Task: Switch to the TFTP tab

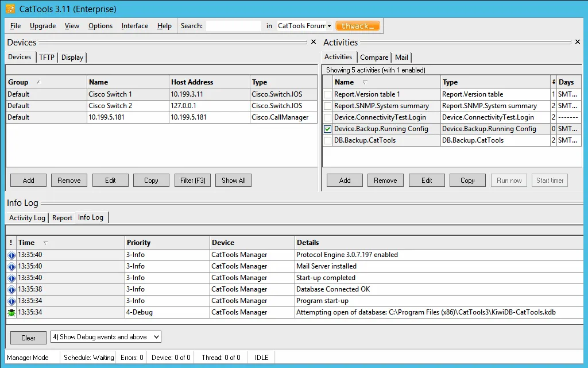Action: [47, 57]
